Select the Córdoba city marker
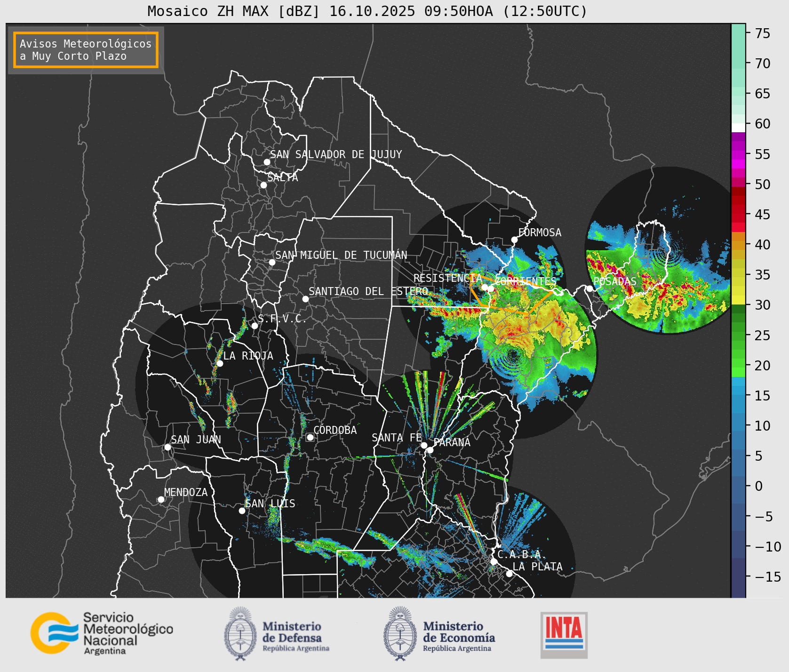 coord(310,437)
